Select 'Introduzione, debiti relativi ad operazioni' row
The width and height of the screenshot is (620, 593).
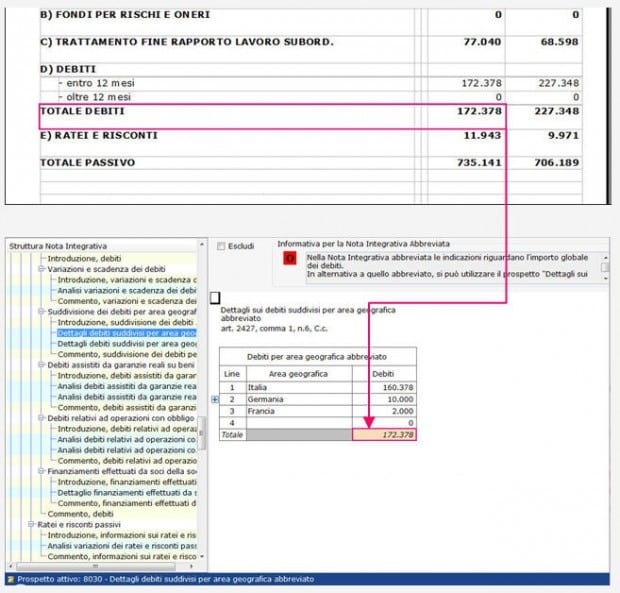point(127,429)
